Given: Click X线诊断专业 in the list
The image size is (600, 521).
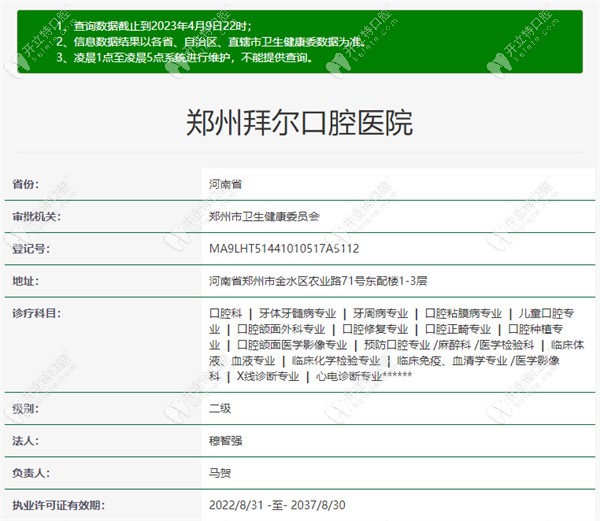Looking at the screenshot, I should tap(268, 376).
